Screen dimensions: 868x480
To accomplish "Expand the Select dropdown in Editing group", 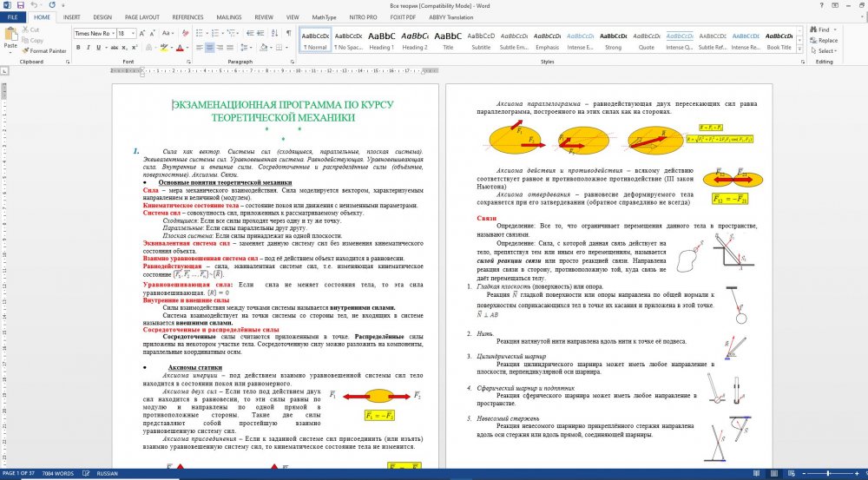I will (823, 51).
